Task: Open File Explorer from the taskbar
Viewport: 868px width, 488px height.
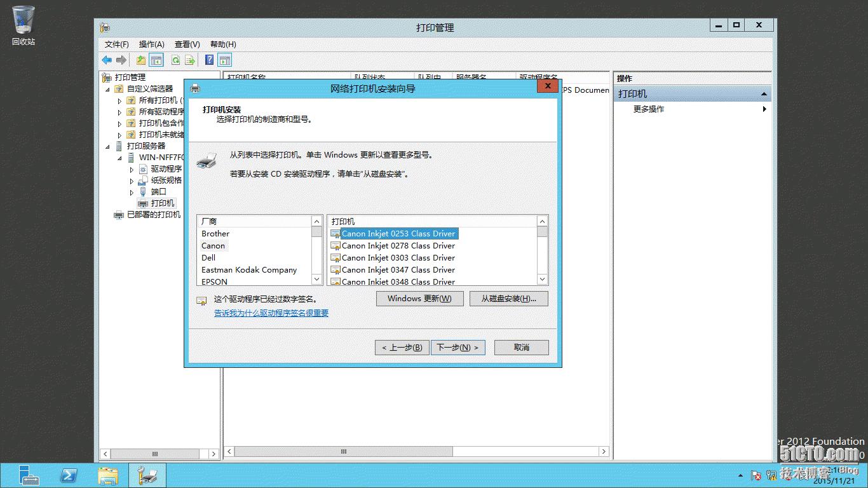Action: tap(108, 475)
